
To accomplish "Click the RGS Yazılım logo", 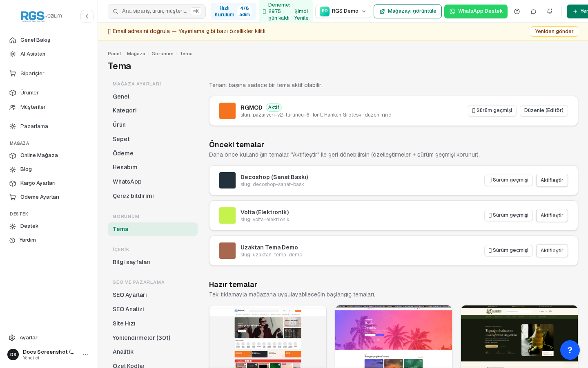I will 41,16.
